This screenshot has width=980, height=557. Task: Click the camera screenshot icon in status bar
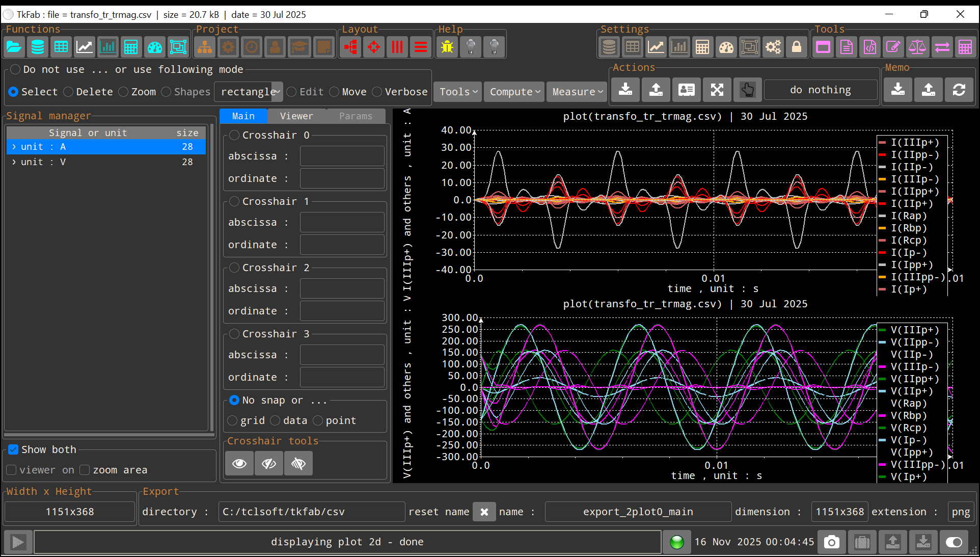[x=831, y=542]
